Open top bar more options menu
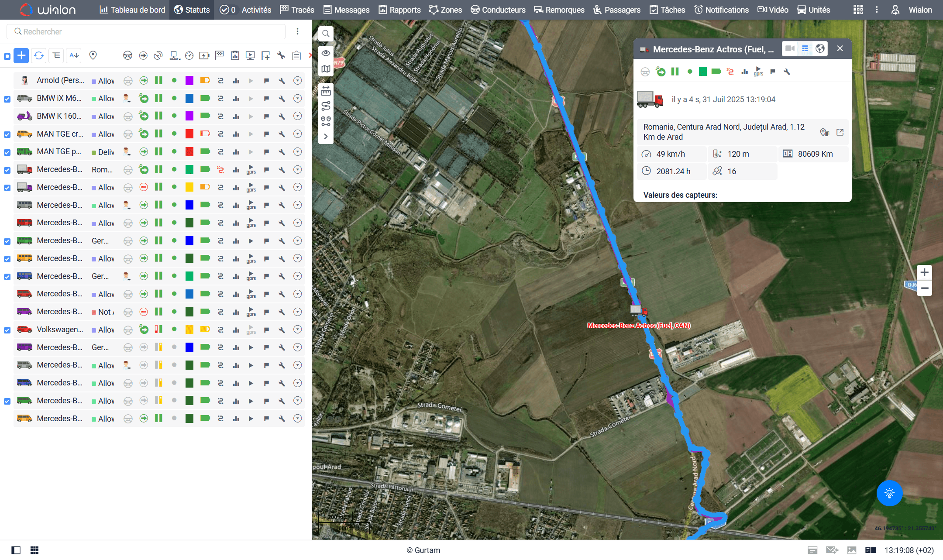Screen dimensions: 943x560 click(877, 10)
